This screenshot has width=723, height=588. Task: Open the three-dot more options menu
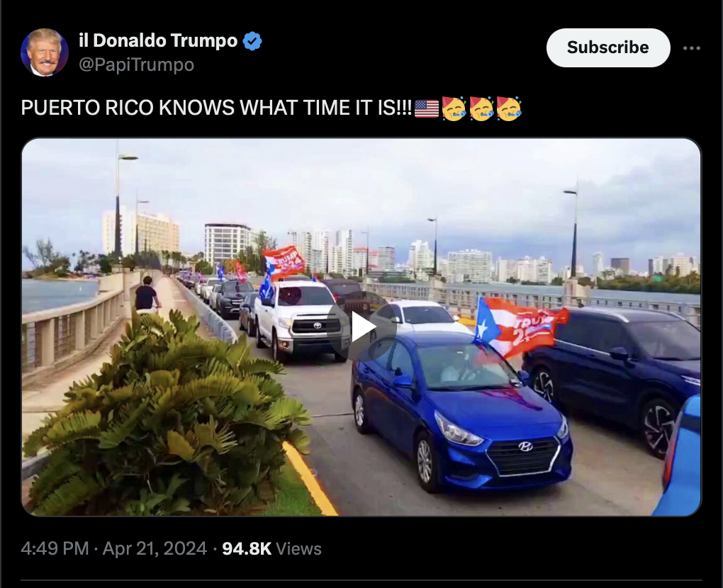692,48
